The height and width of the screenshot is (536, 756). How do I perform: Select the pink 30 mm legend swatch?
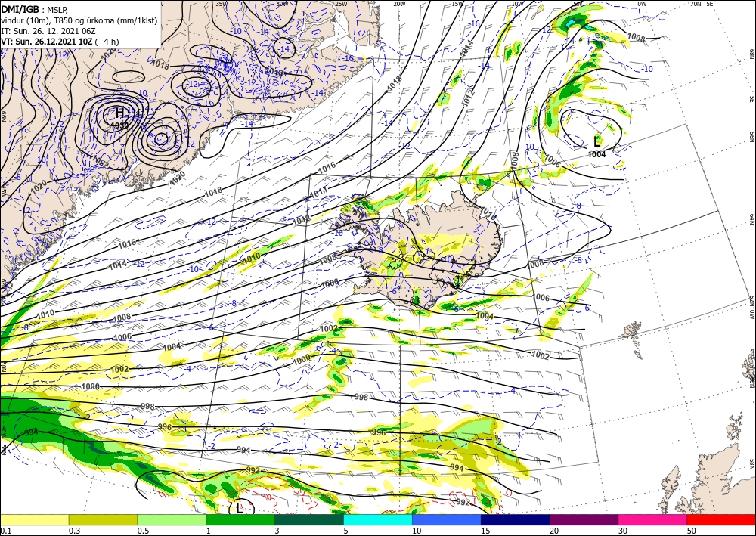click(x=653, y=519)
